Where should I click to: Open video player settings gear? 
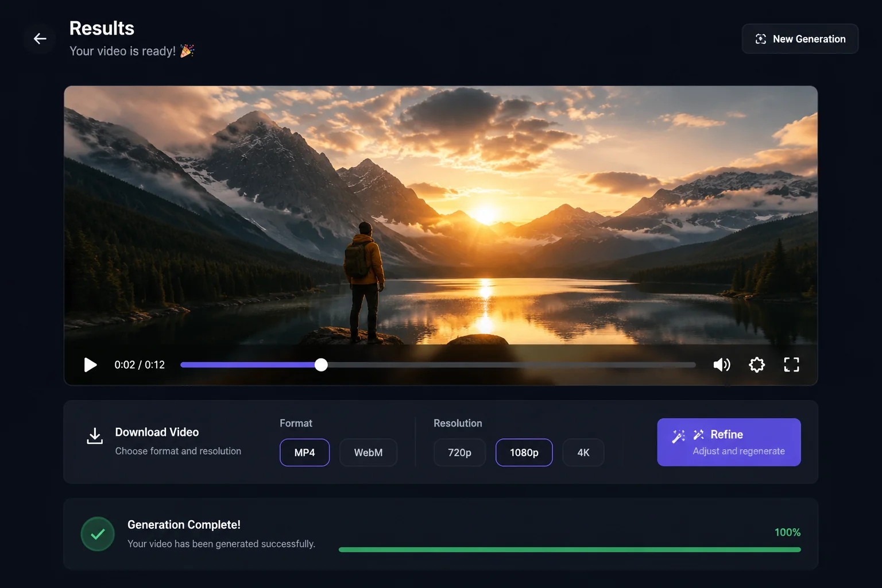coord(757,365)
